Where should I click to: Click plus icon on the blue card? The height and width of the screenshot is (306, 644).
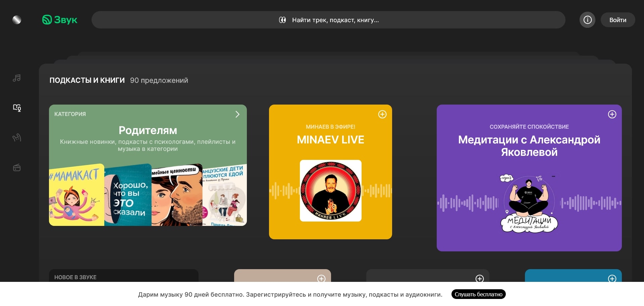(612, 279)
